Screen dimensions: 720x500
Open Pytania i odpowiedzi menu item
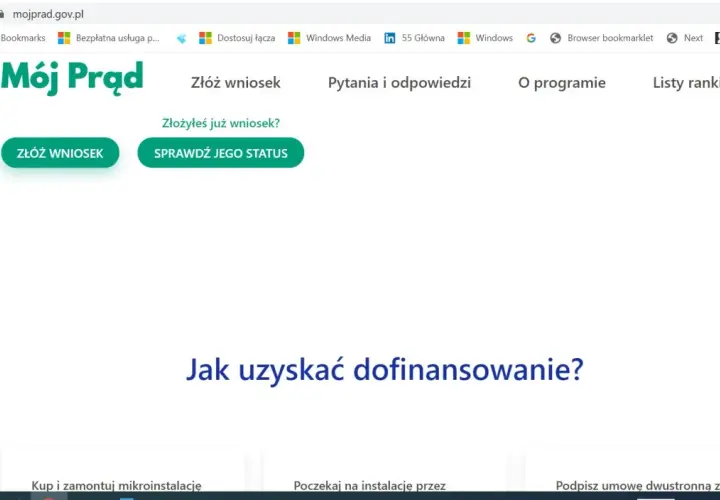point(399,83)
